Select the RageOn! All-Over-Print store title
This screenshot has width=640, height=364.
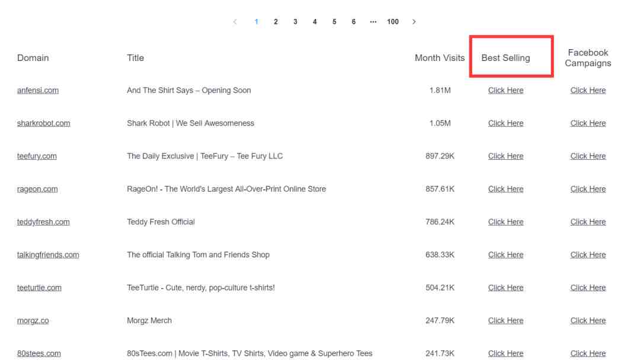226,189
